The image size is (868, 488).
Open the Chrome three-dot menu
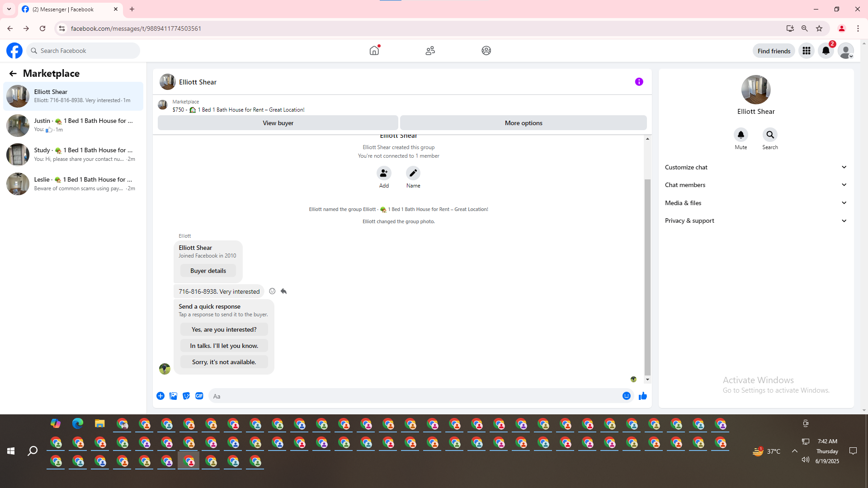[x=858, y=28]
